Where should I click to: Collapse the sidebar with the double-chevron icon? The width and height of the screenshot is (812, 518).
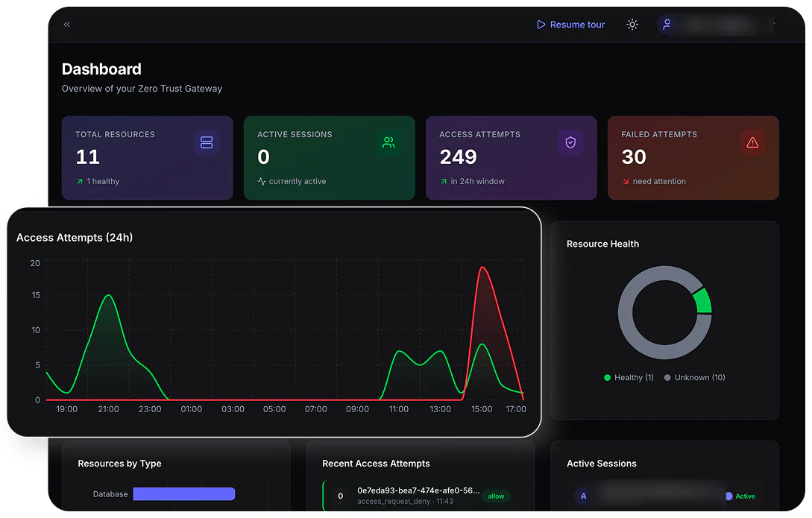point(67,25)
